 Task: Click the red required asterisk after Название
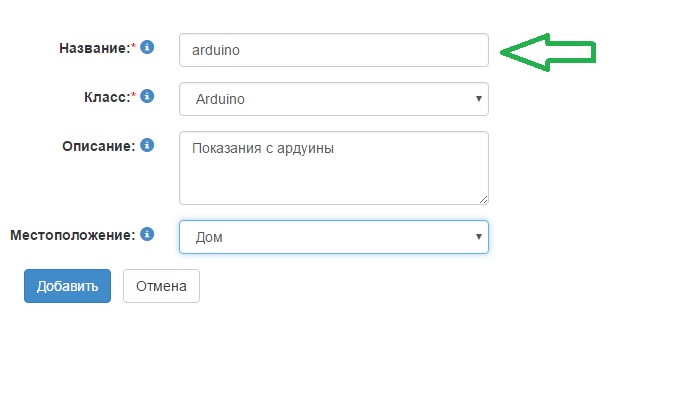point(134,46)
